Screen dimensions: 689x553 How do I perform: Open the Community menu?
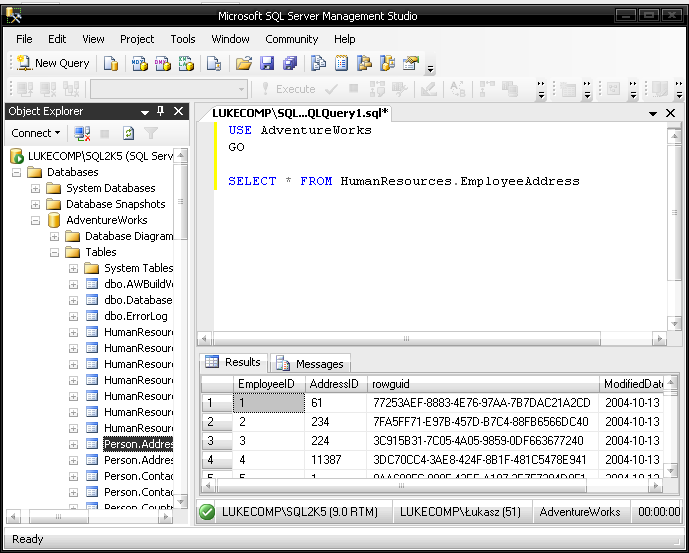[292, 39]
